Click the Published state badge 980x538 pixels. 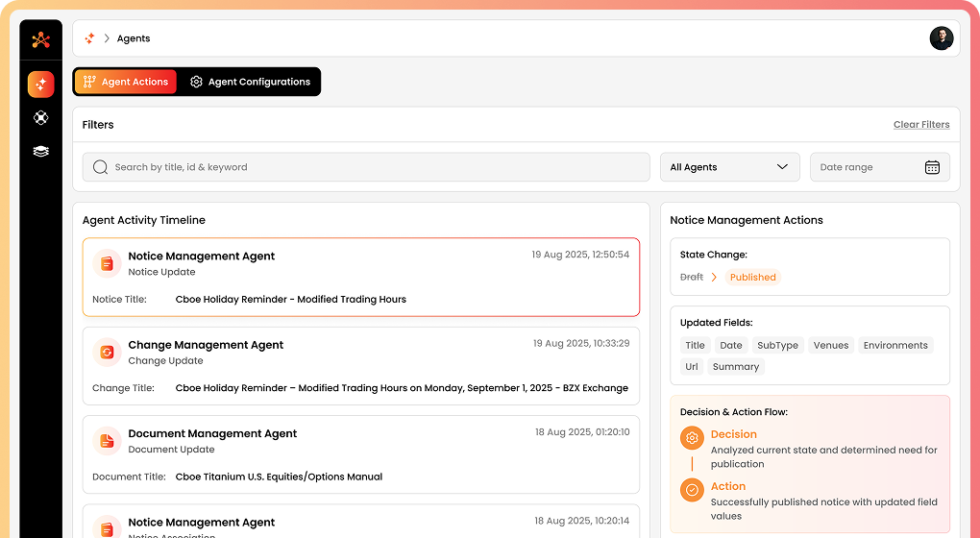(x=752, y=277)
